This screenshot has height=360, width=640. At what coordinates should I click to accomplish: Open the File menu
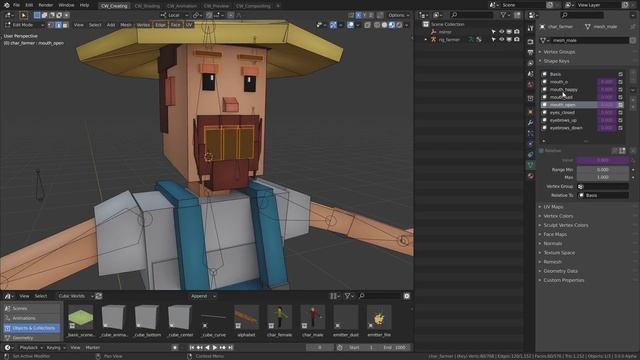16,5
